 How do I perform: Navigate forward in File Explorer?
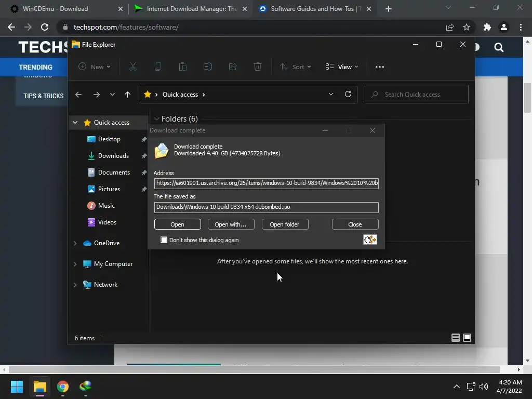click(97, 95)
